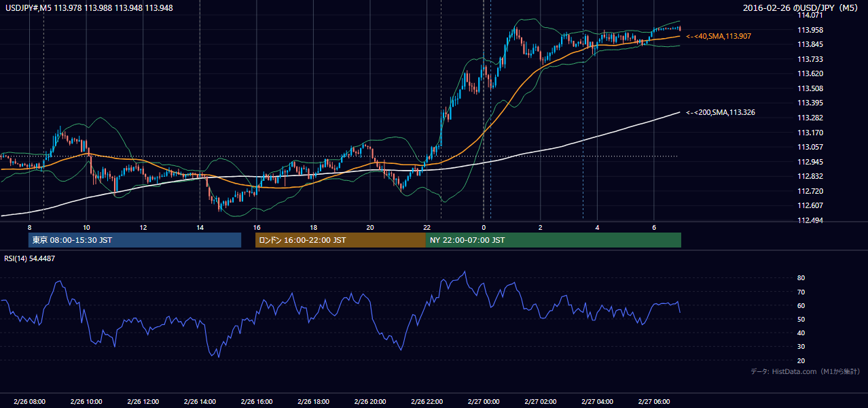
Task: Click price axis value 112.832
Action: 810,176
